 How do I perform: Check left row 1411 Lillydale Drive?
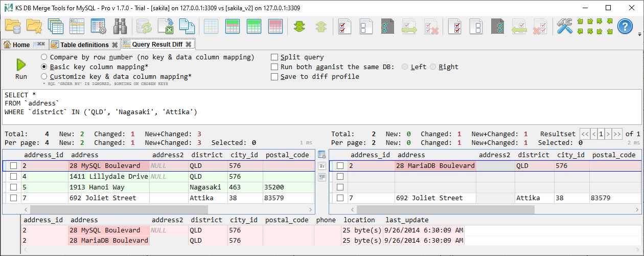[x=14, y=177]
